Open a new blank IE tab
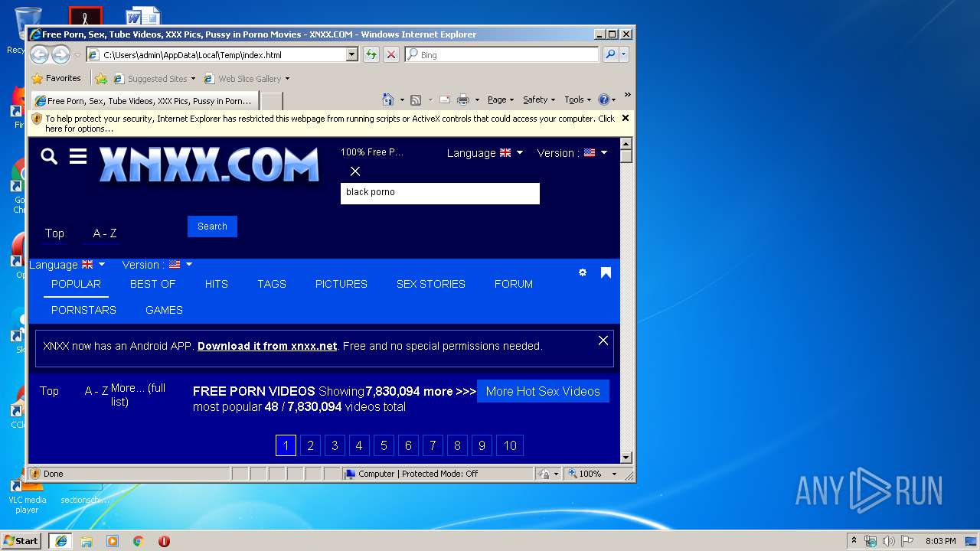This screenshot has width=980, height=551. click(272, 100)
